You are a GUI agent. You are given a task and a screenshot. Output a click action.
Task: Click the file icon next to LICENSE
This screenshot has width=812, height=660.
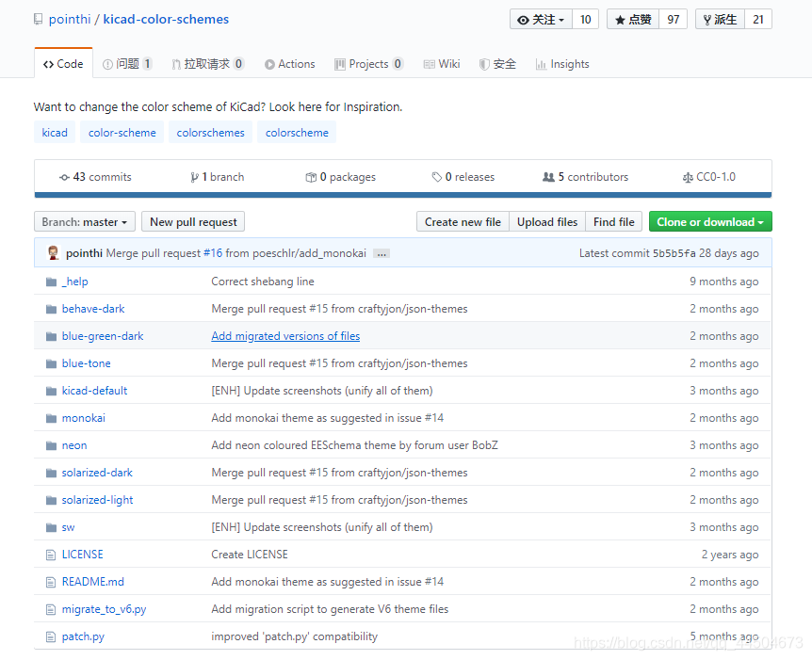pyautogui.click(x=51, y=555)
